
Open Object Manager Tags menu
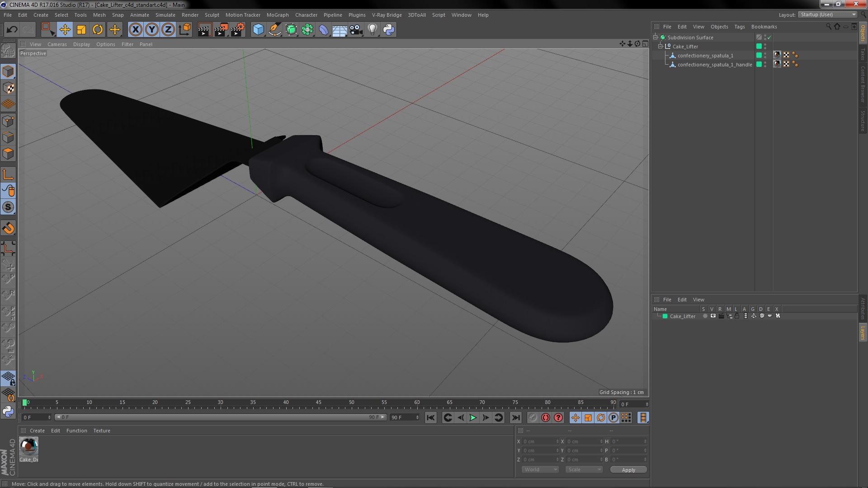tap(740, 27)
